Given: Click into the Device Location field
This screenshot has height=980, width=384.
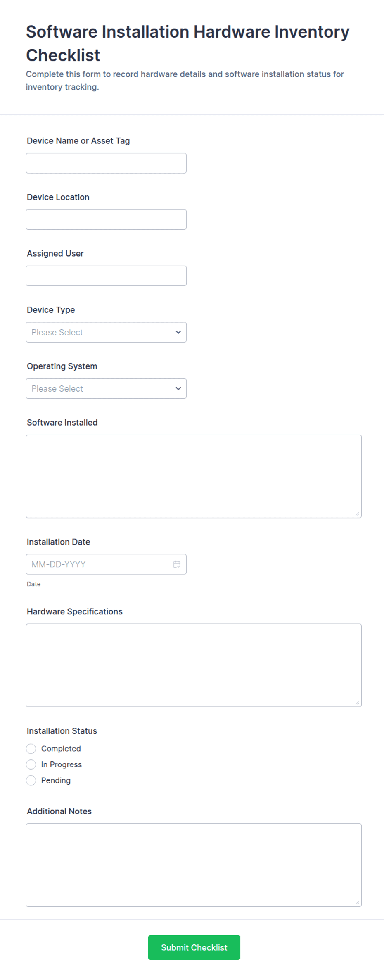Looking at the screenshot, I should [x=106, y=219].
